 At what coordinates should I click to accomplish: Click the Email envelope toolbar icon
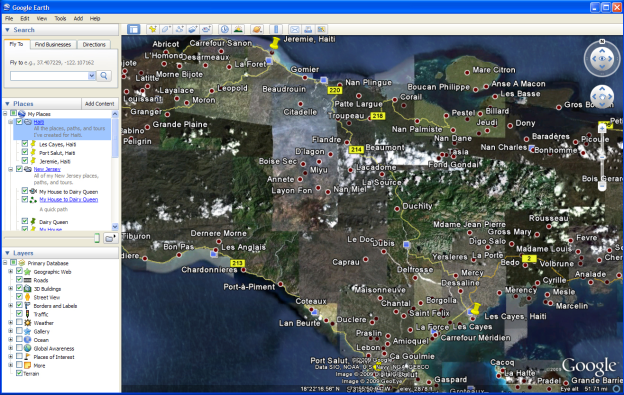[294, 29]
